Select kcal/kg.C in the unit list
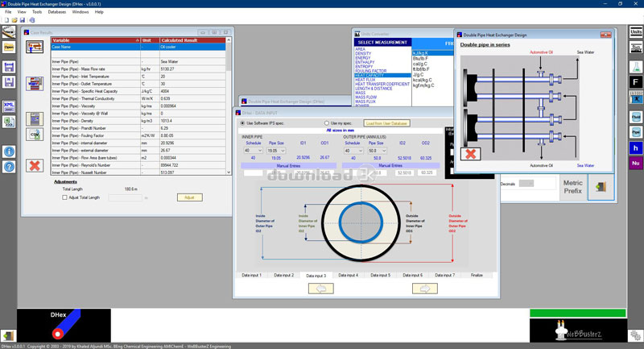The image size is (644, 349). pyautogui.click(x=422, y=80)
